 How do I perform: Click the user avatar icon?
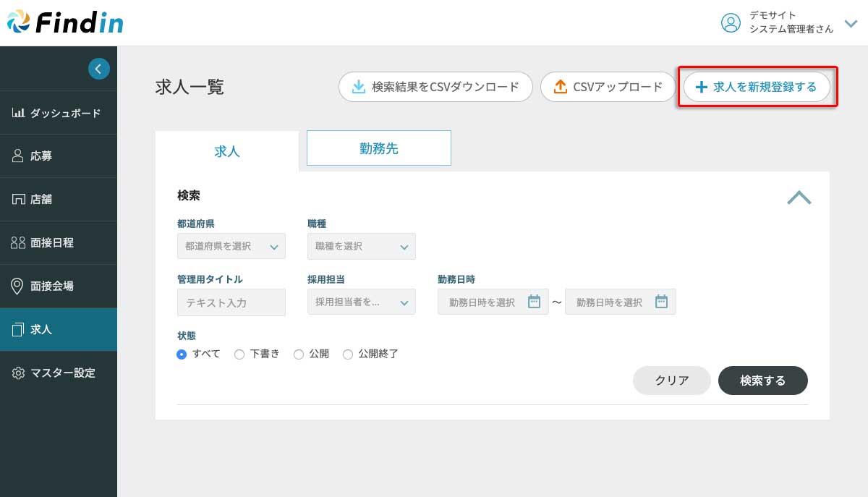(x=731, y=22)
